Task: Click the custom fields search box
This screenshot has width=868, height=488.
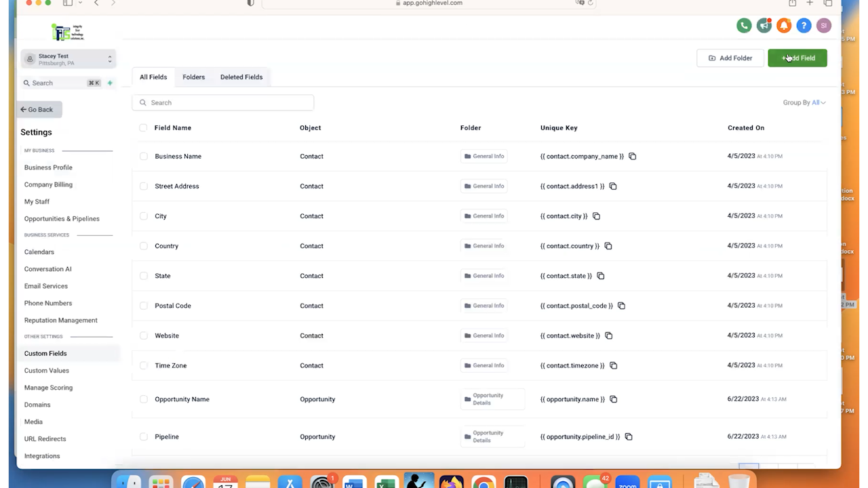Action: click(224, 102)
